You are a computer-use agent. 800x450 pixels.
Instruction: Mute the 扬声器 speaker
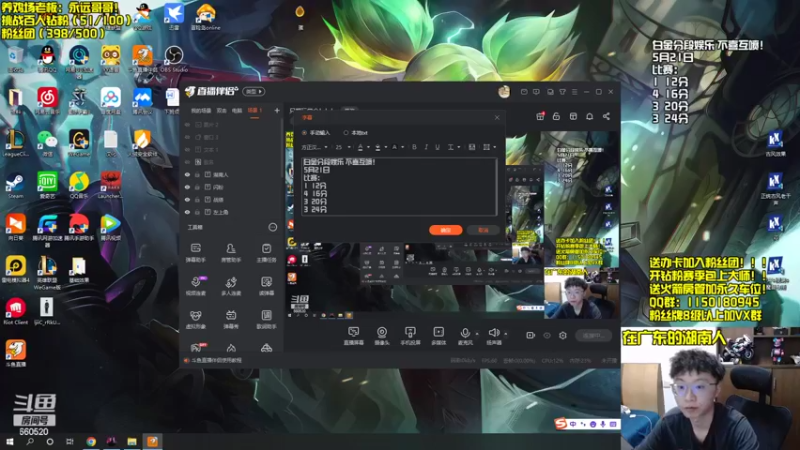pos(493,336)
